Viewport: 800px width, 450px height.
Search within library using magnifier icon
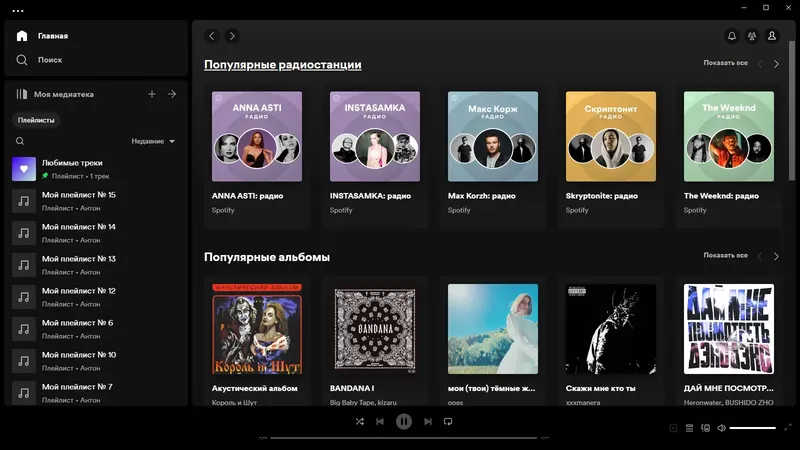pos(20,141)
